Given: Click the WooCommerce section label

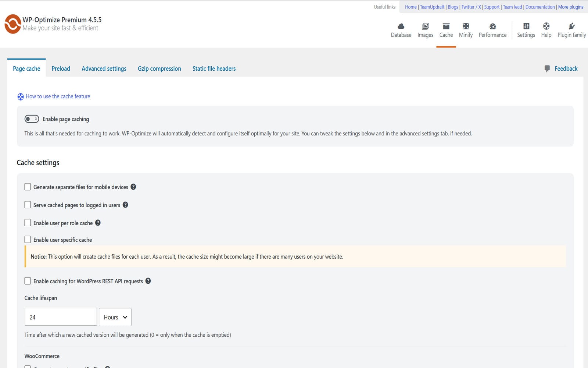Looking at the screenshot, I should pyautogui.click(x=42, y=356).
